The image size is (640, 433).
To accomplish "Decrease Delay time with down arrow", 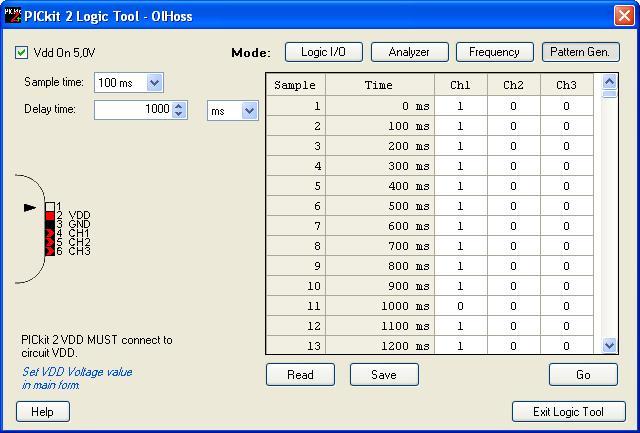I will pos(178,114).
